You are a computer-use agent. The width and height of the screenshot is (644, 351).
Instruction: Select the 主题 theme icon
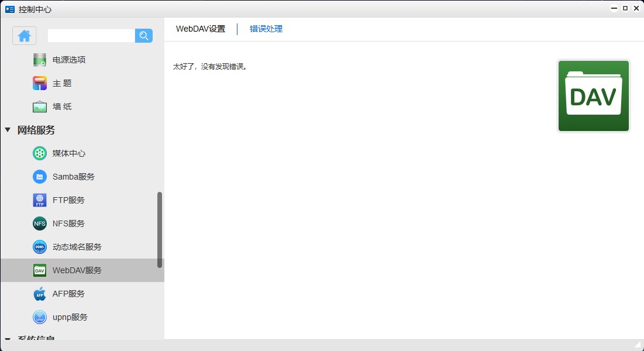coord(40,83)
